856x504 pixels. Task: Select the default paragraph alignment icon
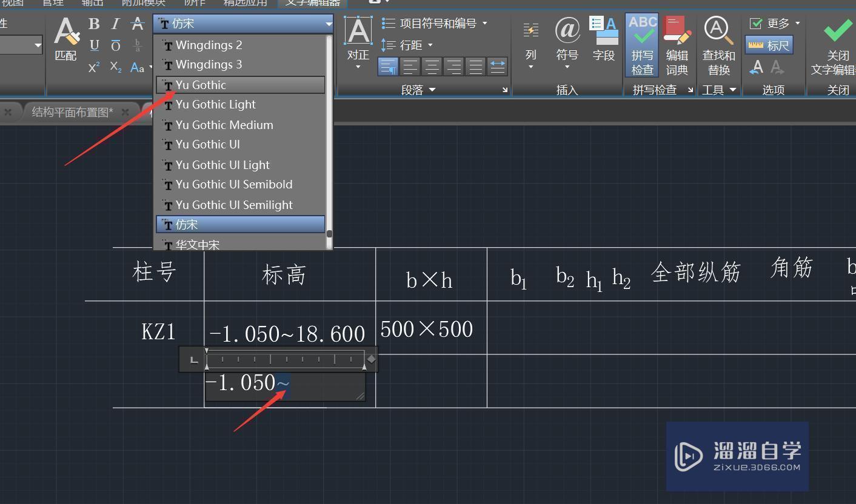388,66
